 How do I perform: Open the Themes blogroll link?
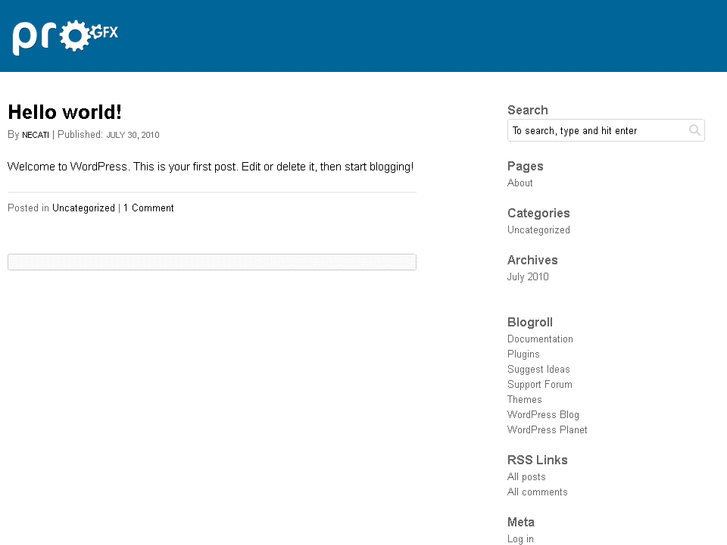pyautogui.click(x=524, y=399)
